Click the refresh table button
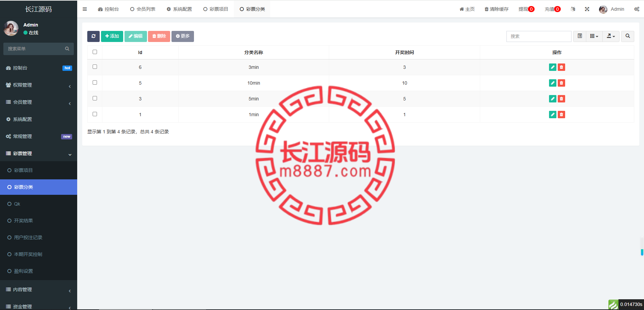Image resolution: width=644 pixels, height=310 pixels. 93,36
